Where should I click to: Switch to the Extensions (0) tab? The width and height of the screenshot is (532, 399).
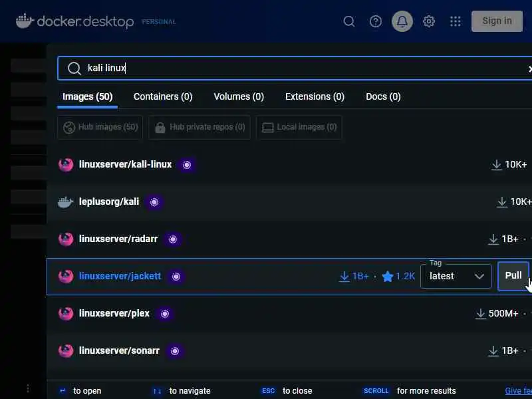[315, 96]
